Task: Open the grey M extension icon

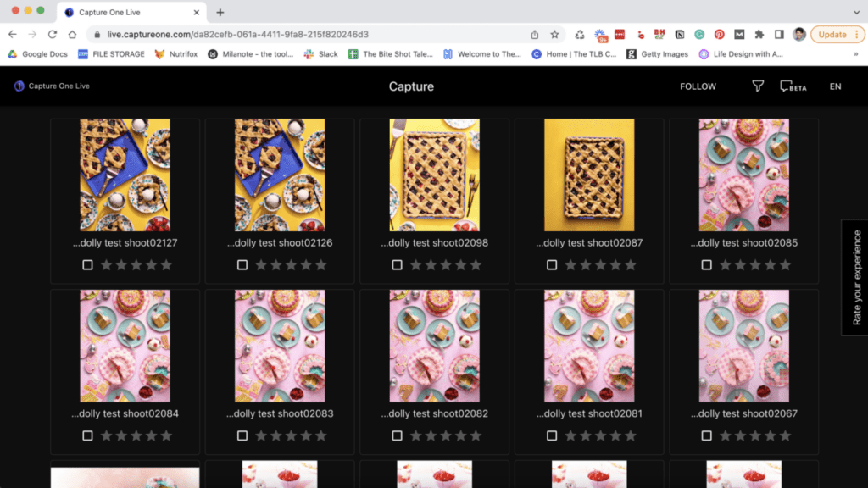Action: [x=739, y=34]
